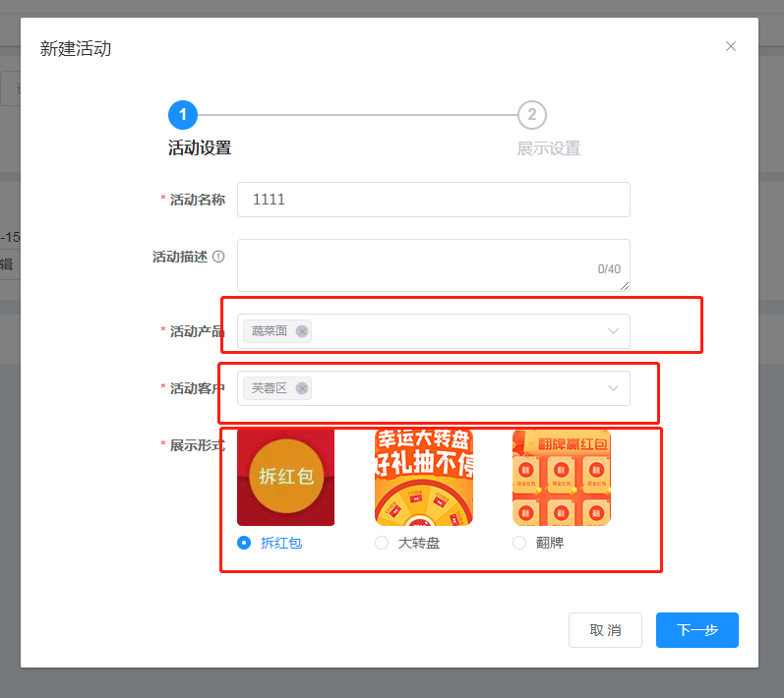Remove the 蔬菜面 product tag
The height and width of the screenshot is (698, 784).
pyautogui.click(x=302, y=331)
